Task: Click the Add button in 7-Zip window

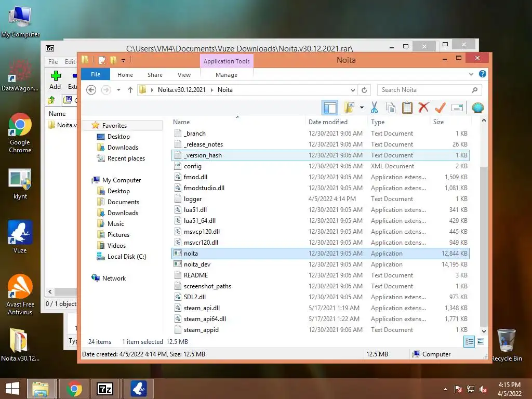Action: coord(55,80)
